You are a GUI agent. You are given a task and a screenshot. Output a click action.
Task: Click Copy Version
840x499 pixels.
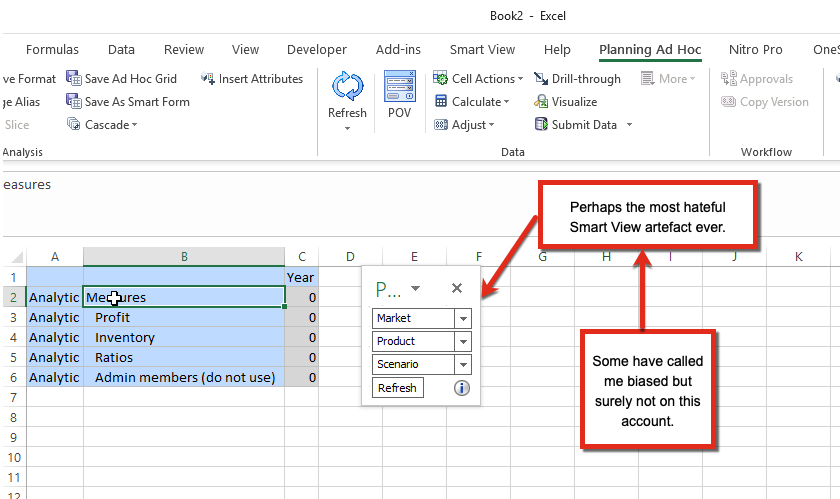click(x=765, y=101)
